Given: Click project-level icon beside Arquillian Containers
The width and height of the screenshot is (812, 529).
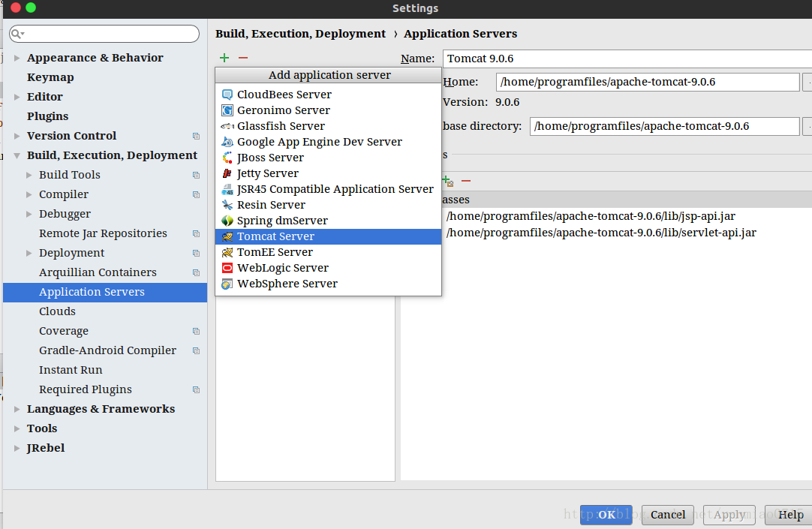Looking at the screenshot, I should click(197, 273).
